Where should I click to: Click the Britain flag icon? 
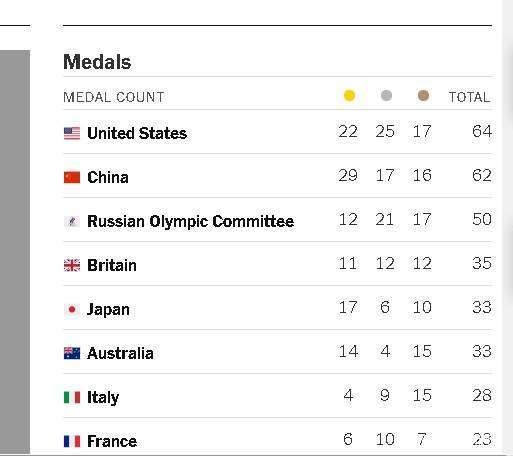[x=72, y=265]
